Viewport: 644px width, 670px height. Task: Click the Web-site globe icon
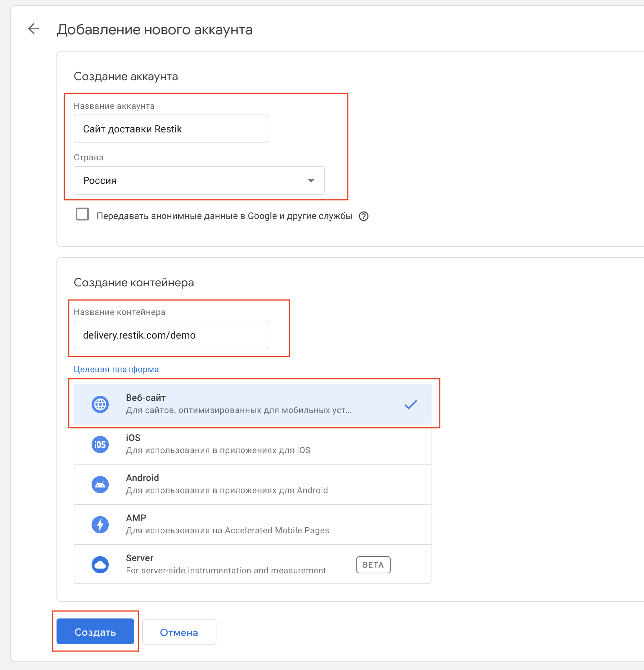[x=100, y=404]
